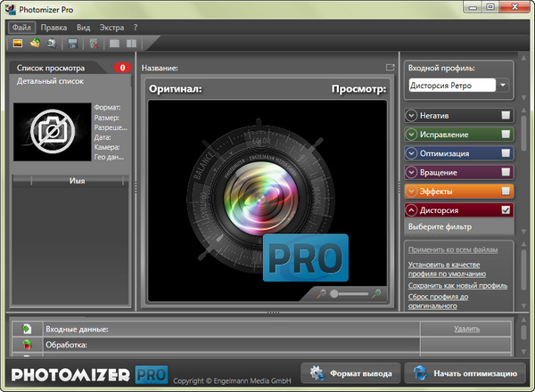Open the Входной профиль dropdown
The height and width of the screenshot is (392, 535).
click(x=503, y=86)
